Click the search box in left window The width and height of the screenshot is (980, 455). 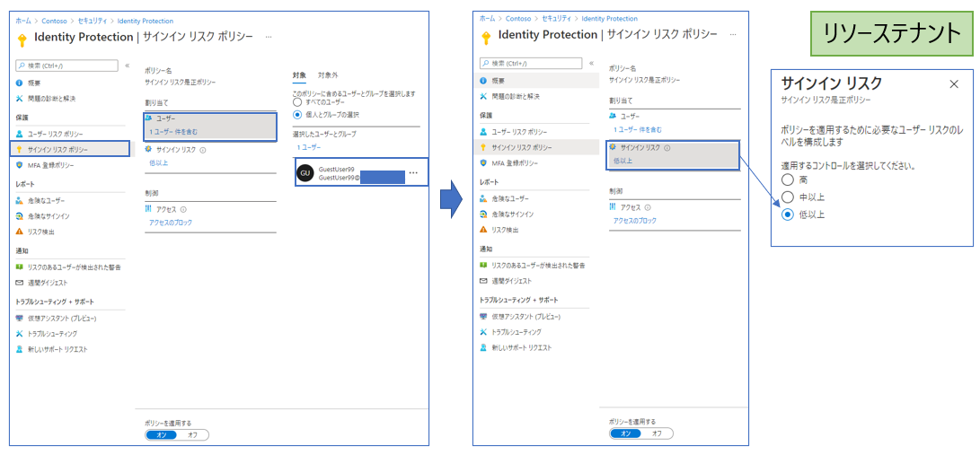(x=66, y=65)
